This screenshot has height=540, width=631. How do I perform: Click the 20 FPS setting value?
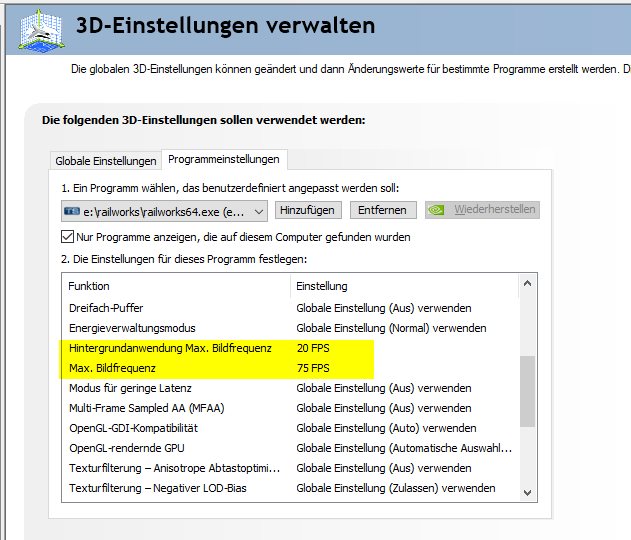click(313, 348)
